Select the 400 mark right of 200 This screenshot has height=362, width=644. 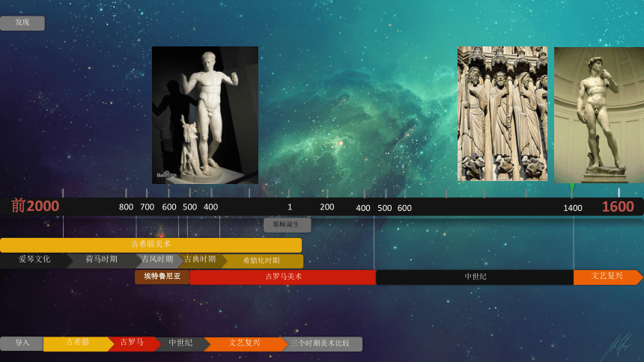pyautogui.click(x=363, y=208)
